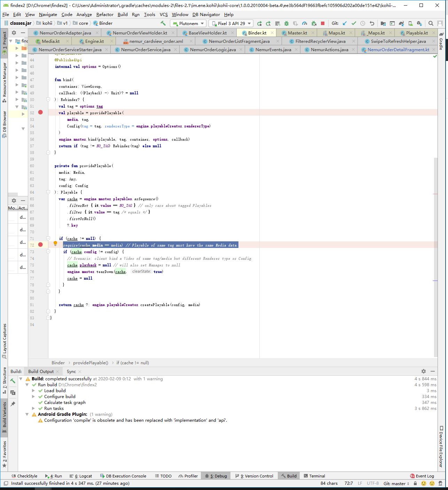Revert changes with the Git rollback icon
Screen dimensions: 448x490
point(372,23)
